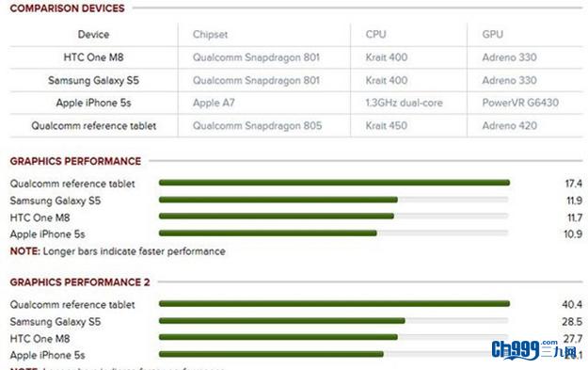The width and height of the screenshot is (588, 370).
Task: Click Samsung Galaxy S5 label under Performance 2
Action: point(56,322)
